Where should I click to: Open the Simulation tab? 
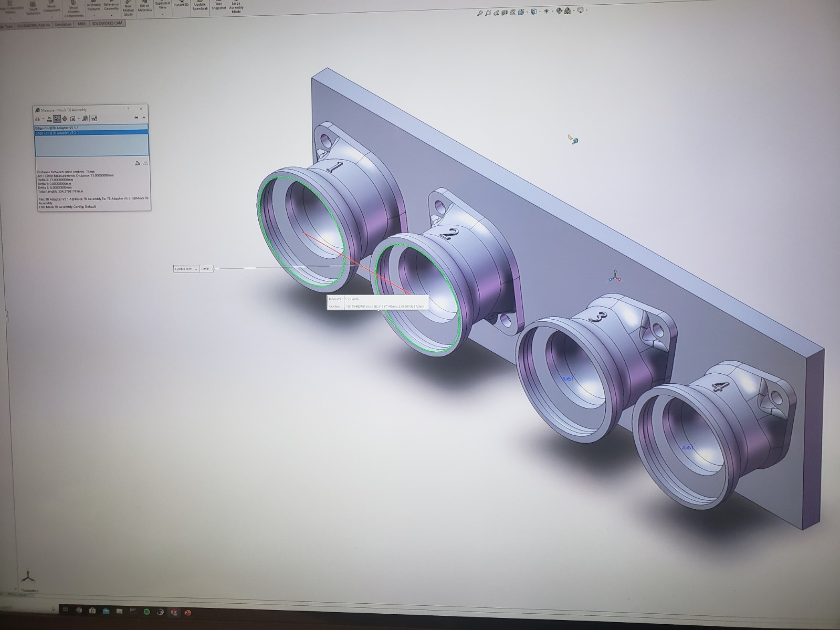coord(63,24)
